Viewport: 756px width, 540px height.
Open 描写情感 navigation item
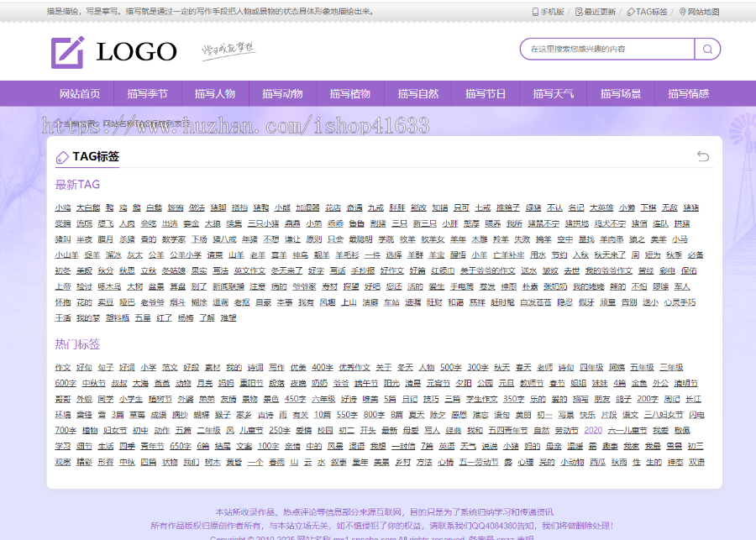(x=689, y=93)
